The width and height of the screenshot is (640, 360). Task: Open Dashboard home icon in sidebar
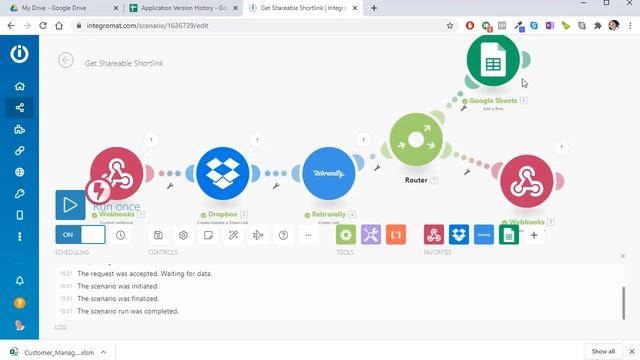pyautogui.click(x=20, y=86)
